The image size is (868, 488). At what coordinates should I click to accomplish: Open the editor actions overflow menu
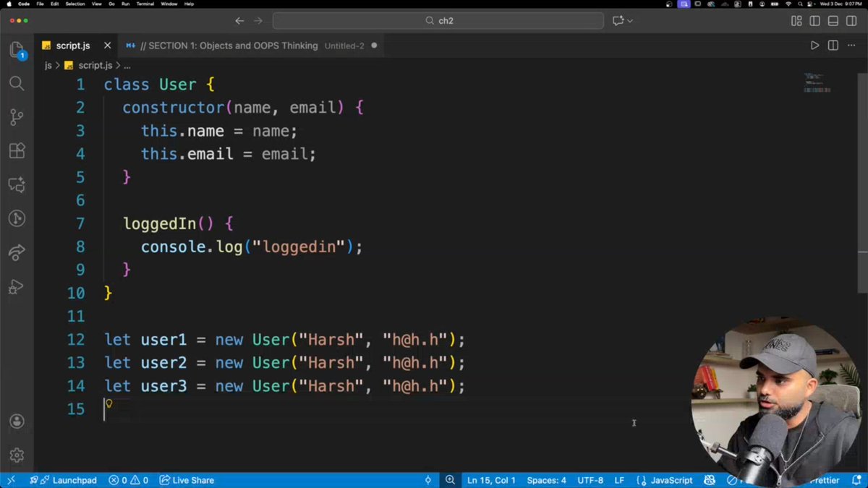[x=851, y=45]
